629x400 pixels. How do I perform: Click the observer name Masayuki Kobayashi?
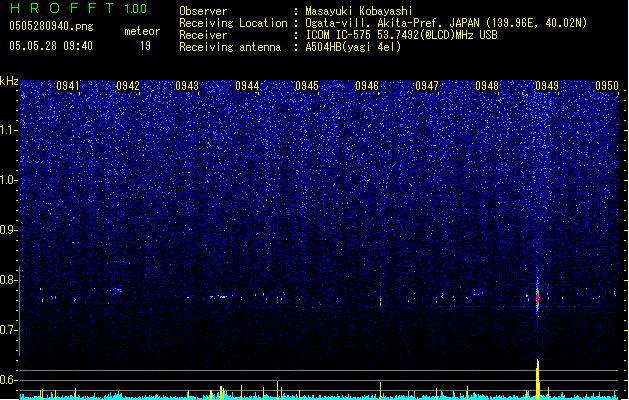point(359,11)
